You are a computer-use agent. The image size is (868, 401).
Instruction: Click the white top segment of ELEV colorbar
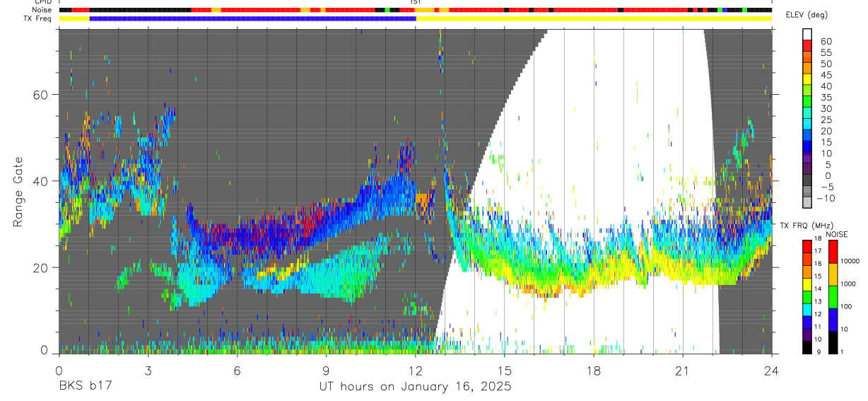(808, 34)
